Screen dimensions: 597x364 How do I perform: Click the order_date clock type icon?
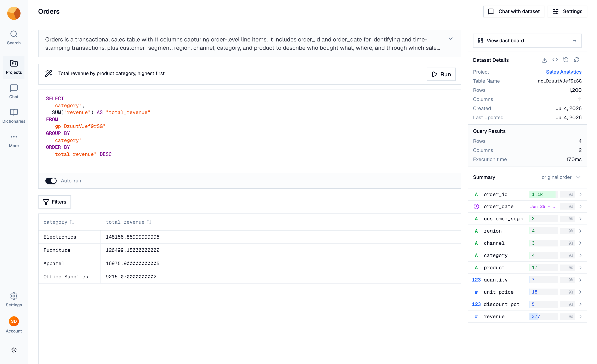[x=476, y=206]
